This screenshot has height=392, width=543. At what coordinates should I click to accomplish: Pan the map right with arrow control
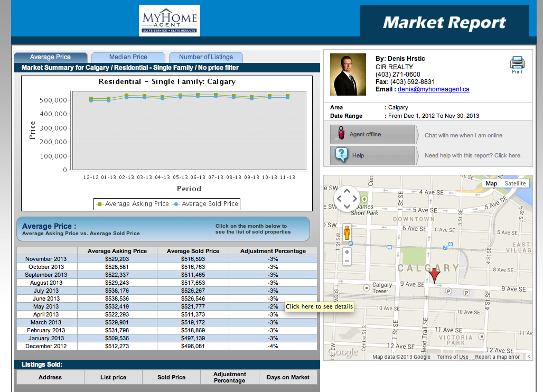coord(355,199)
